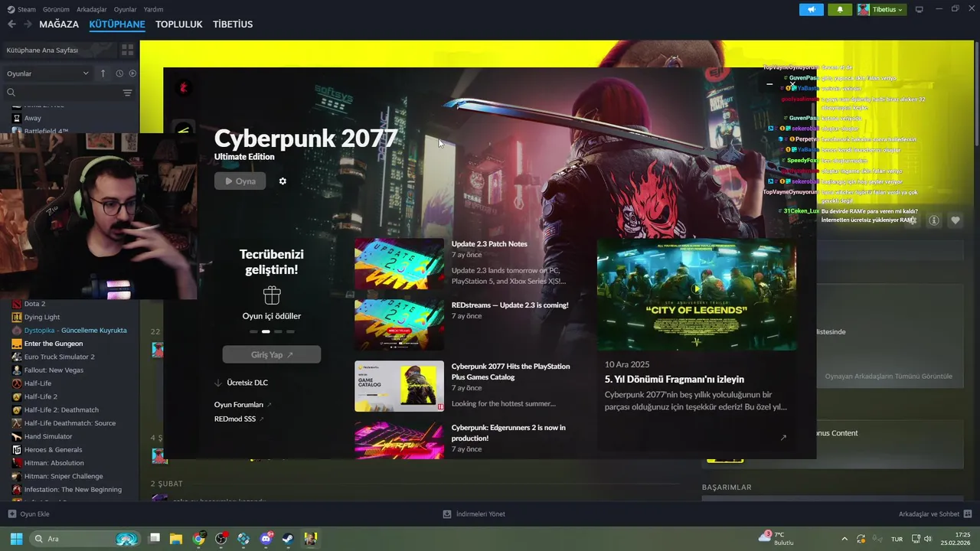Open the Steam menu
Image resolution: width=980 pixels, height=551 pixels.
[21, 9]
